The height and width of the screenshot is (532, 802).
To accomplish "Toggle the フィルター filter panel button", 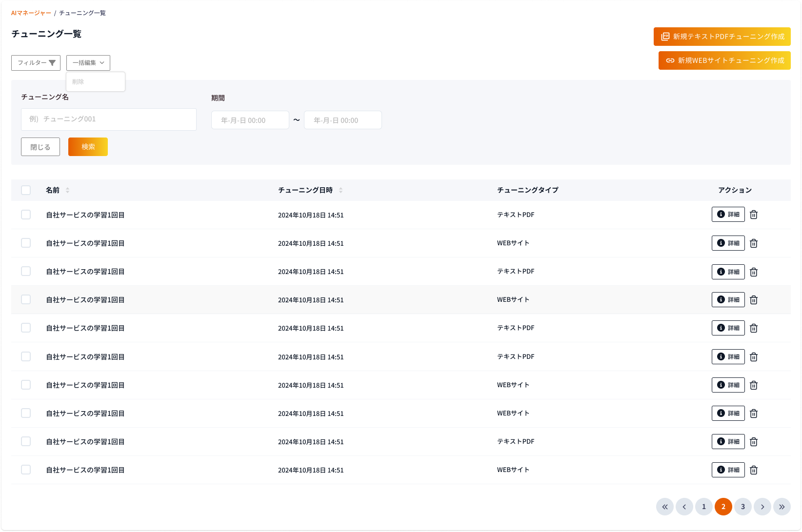I will click(36, 63).
